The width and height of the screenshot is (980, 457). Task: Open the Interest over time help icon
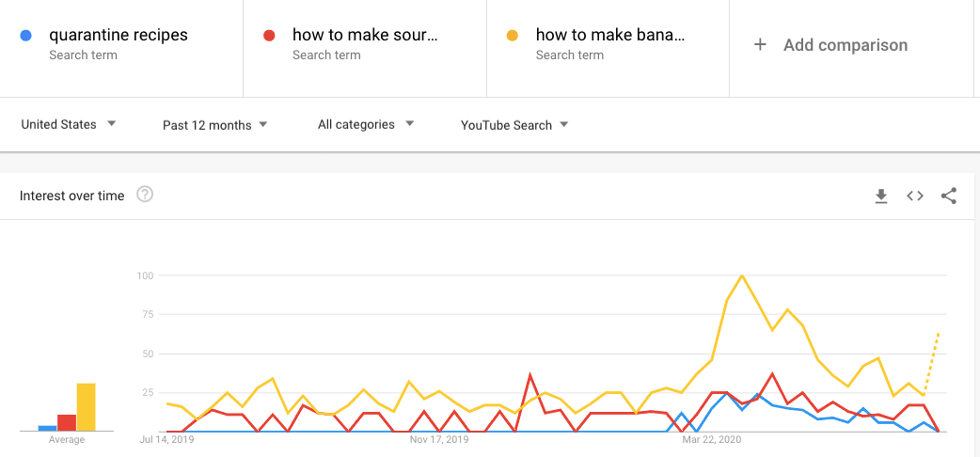tap(145, 196)
